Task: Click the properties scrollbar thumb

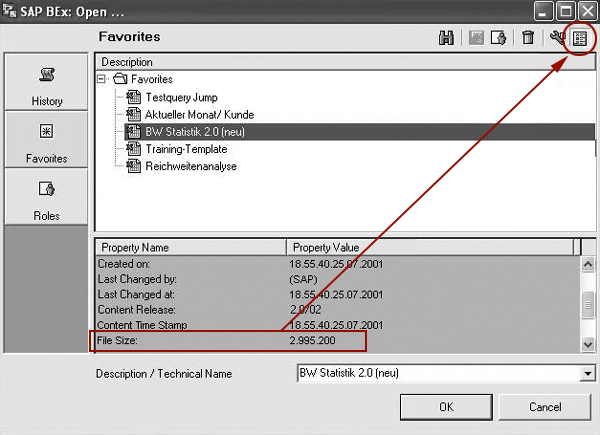Action: tap(588, 305)
